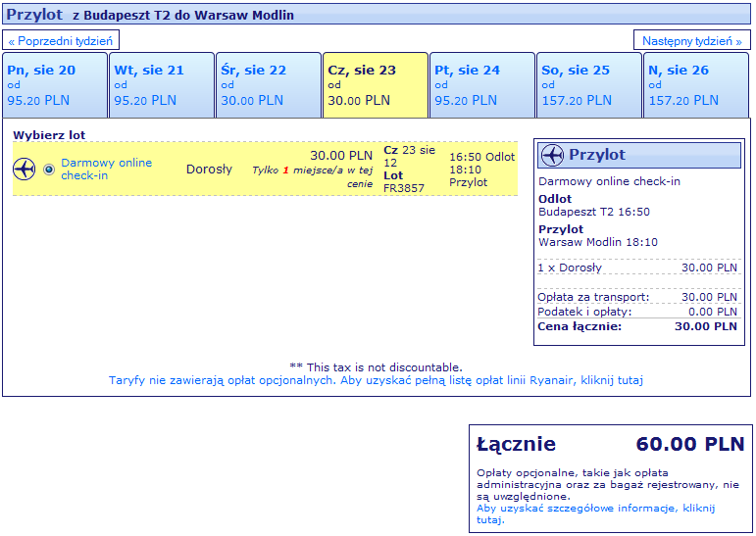This screenshot has width=756, height=536.
Task: Open the Śr, sie 22 date tab
Action: click(x=269, y=84)
